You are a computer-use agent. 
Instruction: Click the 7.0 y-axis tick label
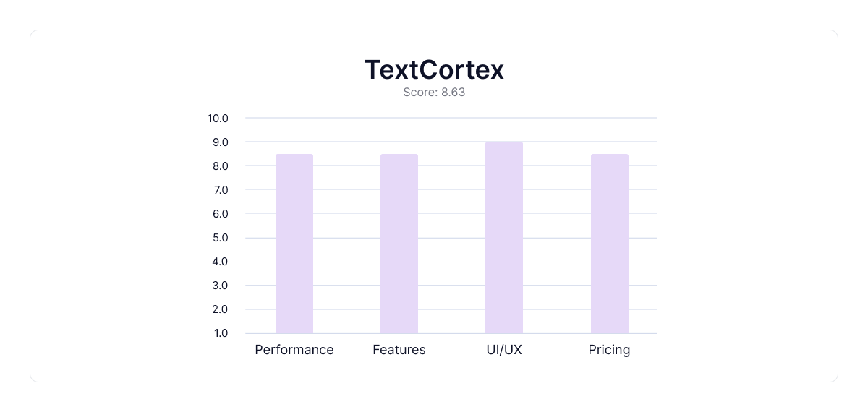(x=219, y=190)
